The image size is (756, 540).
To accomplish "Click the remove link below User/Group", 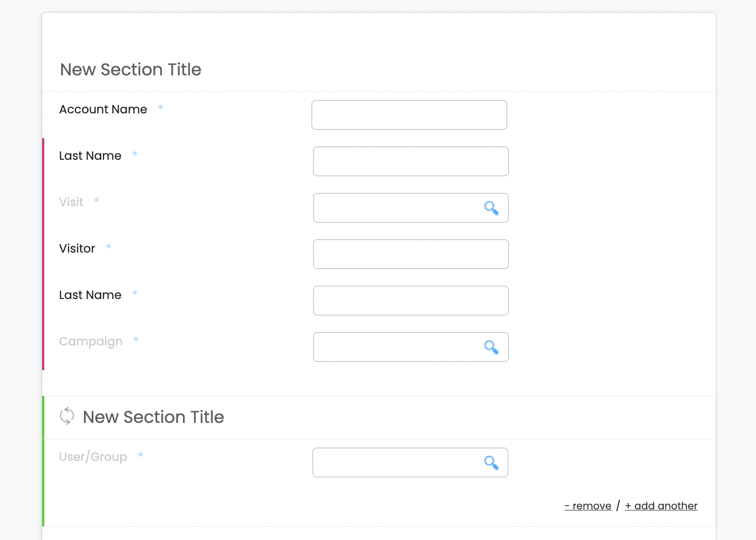I will coord(587,506).
